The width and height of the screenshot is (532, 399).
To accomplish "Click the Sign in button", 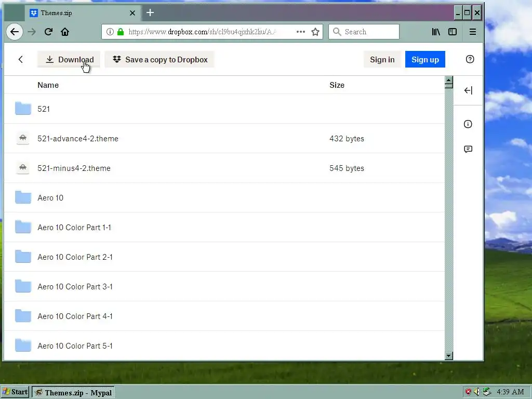I will (x=382, y=59).
